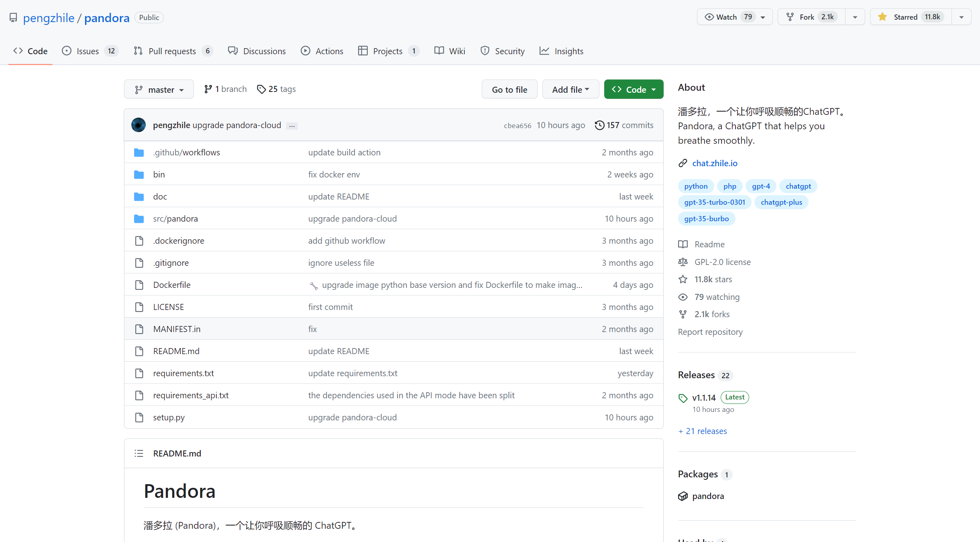Viewport: 980px width, 542px height.
Task: Click the star icon beside 11.8k stars
Action: coord(683,279)
